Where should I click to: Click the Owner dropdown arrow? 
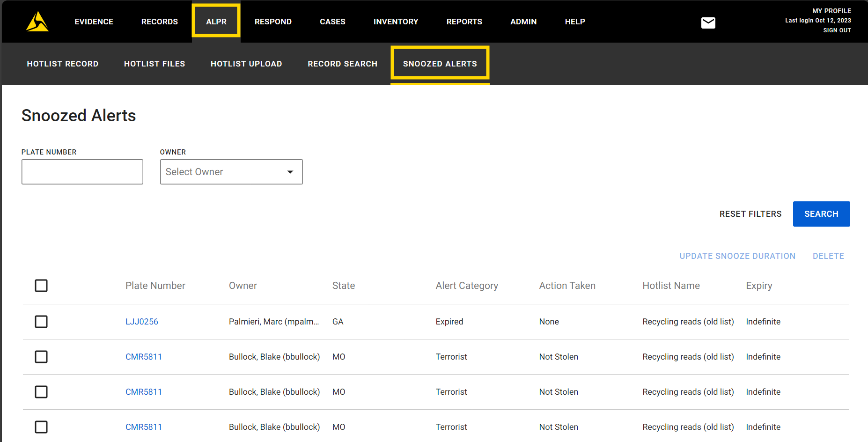(x=290, y=172)
